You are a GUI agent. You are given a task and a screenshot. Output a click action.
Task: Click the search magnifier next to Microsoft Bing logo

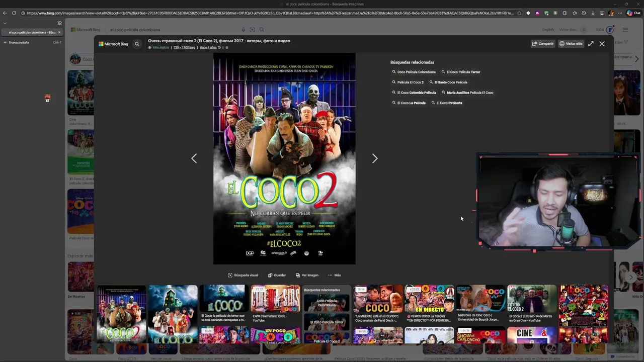tap(137, 44)
